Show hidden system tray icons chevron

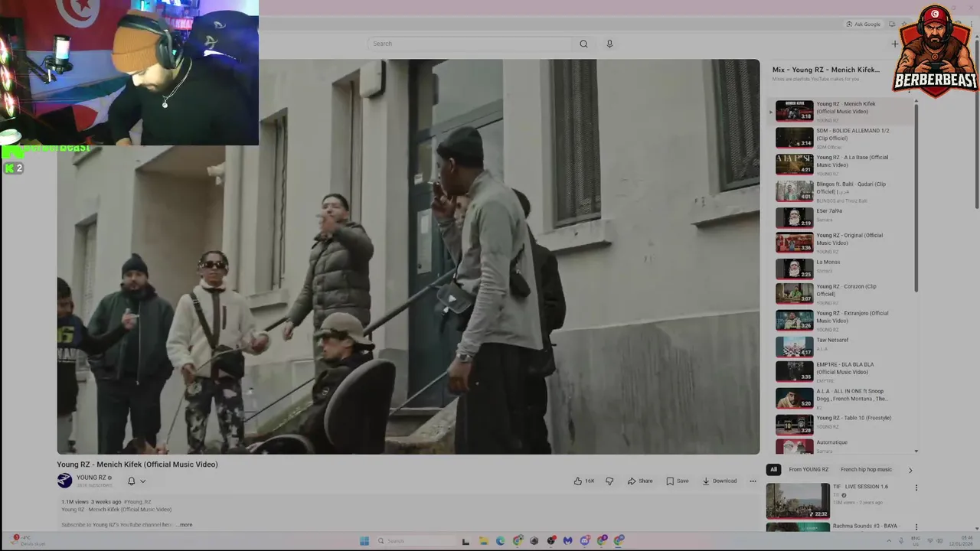pos(889,541)
